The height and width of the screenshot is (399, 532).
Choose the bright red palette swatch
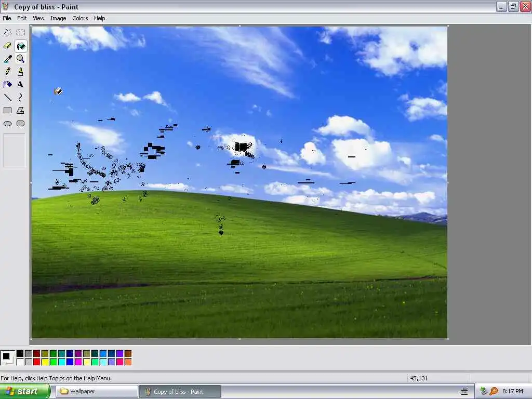click(37, 362)
